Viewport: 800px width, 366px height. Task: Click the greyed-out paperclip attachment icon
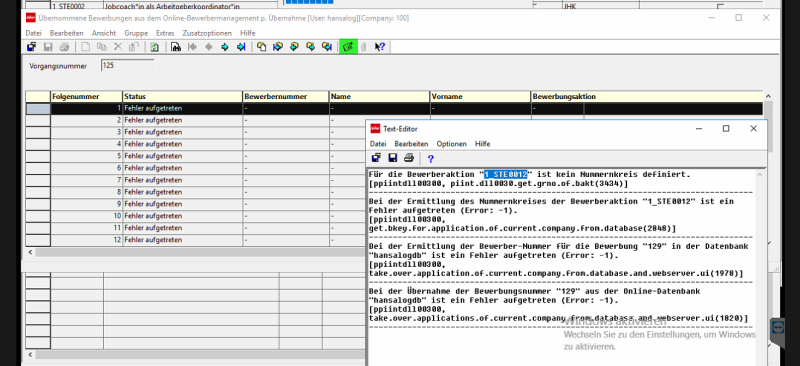(x=364, y=47)
